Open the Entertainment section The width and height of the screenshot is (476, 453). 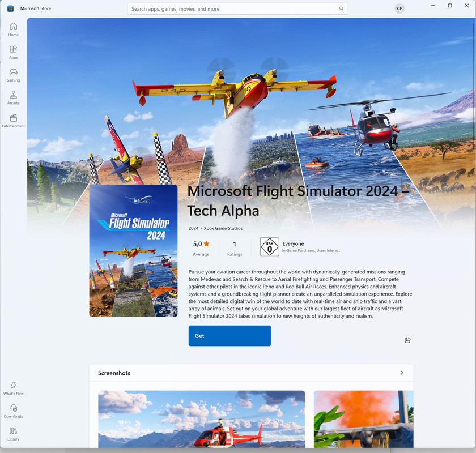[x=14, y=121]
